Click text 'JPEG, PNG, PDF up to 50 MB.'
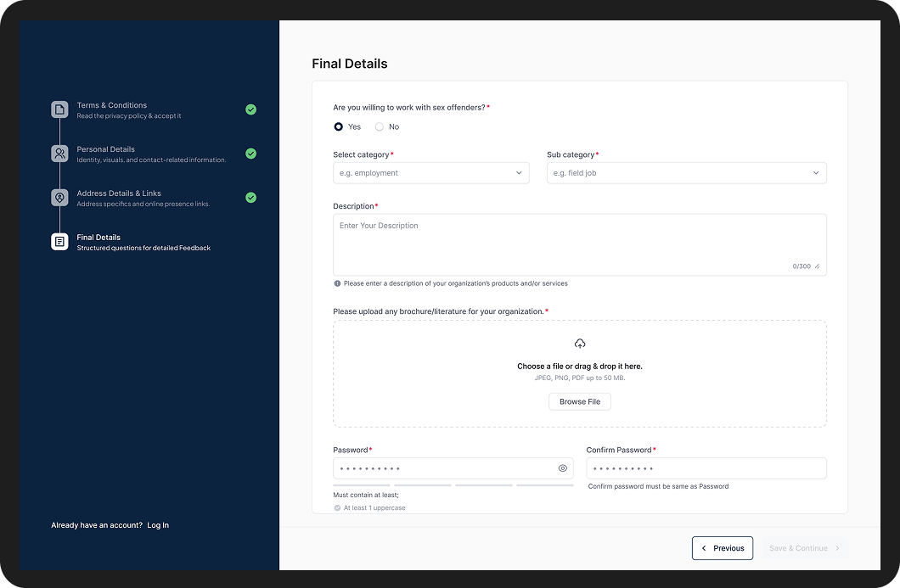 click(x=580, y=378)
